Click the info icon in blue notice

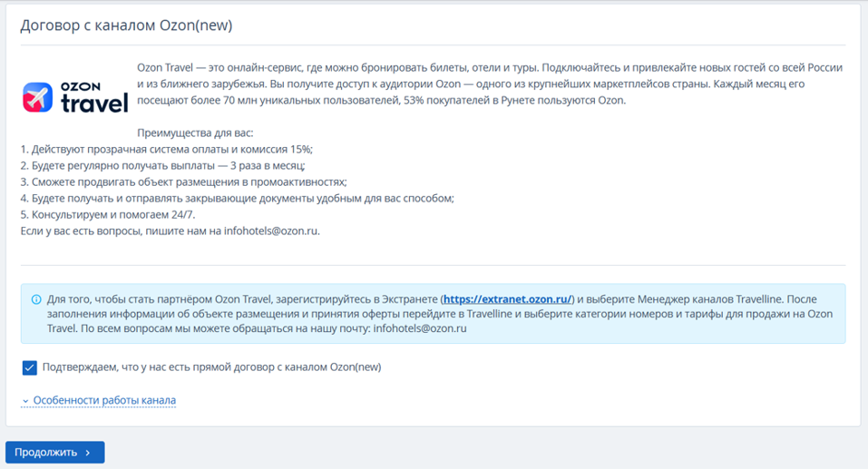coord(36,299)
